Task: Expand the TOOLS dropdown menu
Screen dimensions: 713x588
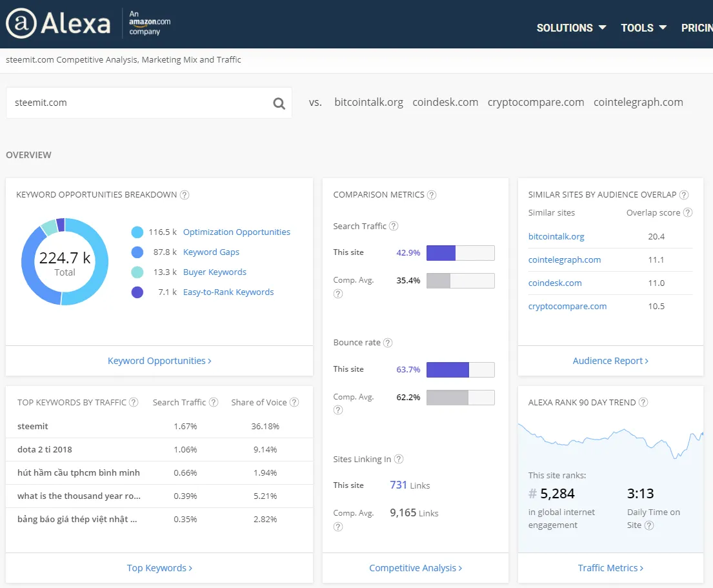Action: pyautogui.click(x=643, y=28)
